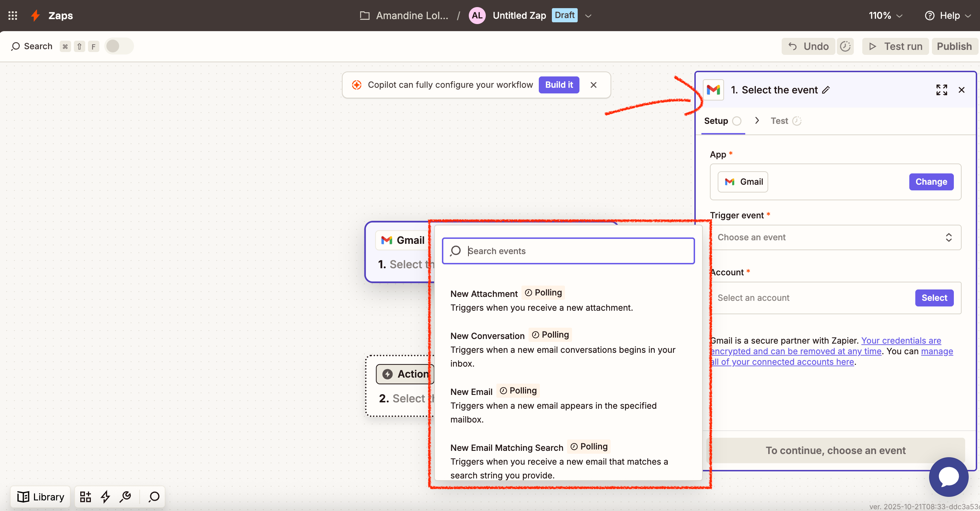Image resolution: width=980 pixels, height=511 pixels.
Task: Click the Amandine Lol... folder name
Action: 412,16
